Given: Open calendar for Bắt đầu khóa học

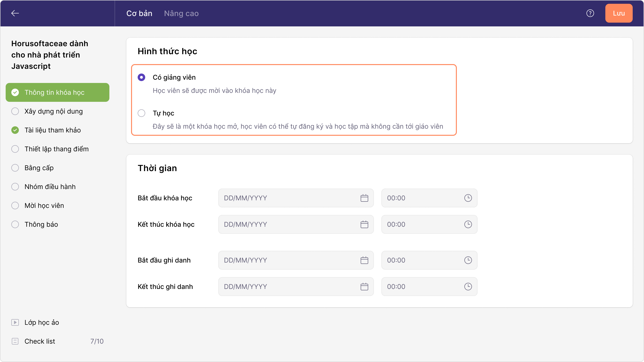Looking at the screenshot, I should 364,198.
